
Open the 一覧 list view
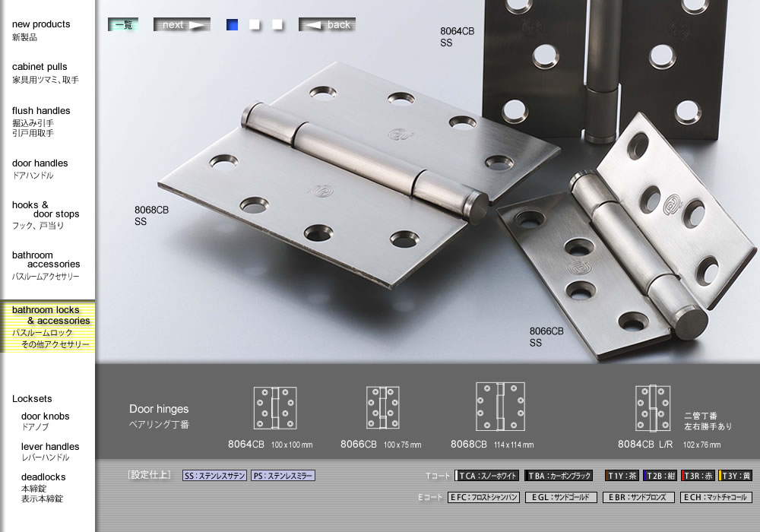pos(123,24)
